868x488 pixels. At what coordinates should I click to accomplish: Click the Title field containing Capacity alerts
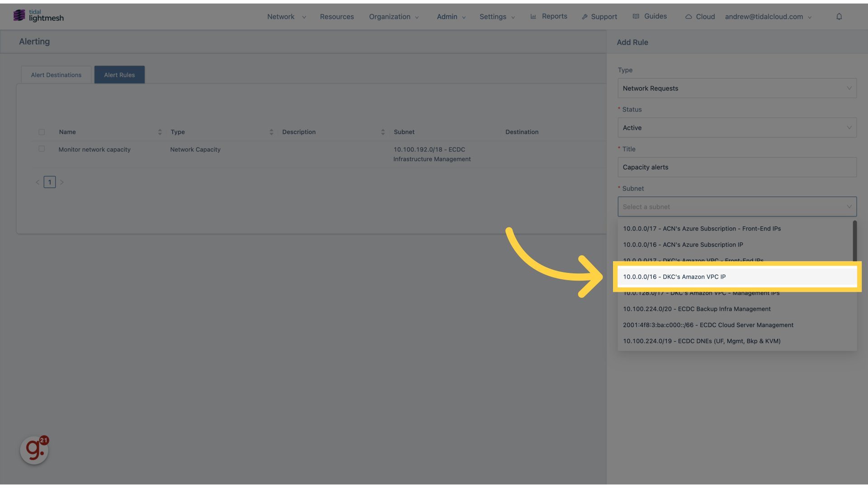tap(737, 167)
